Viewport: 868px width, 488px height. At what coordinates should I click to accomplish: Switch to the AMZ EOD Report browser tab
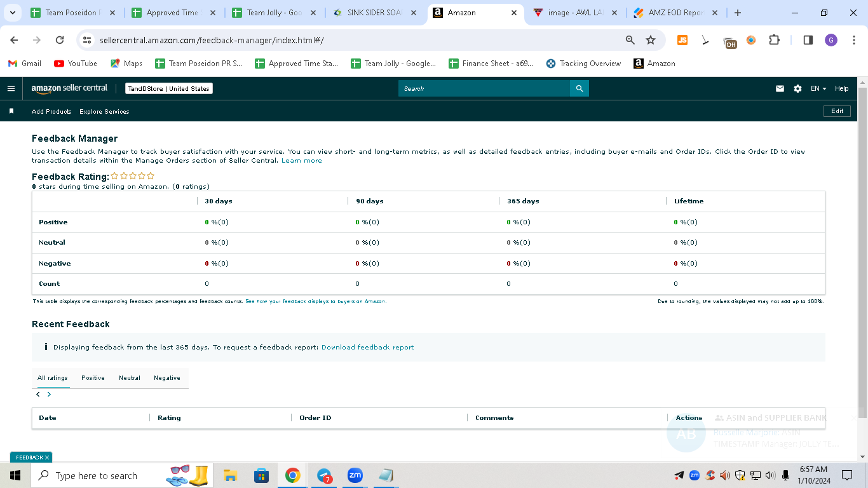pyautogui.click(x=675, y=13)
